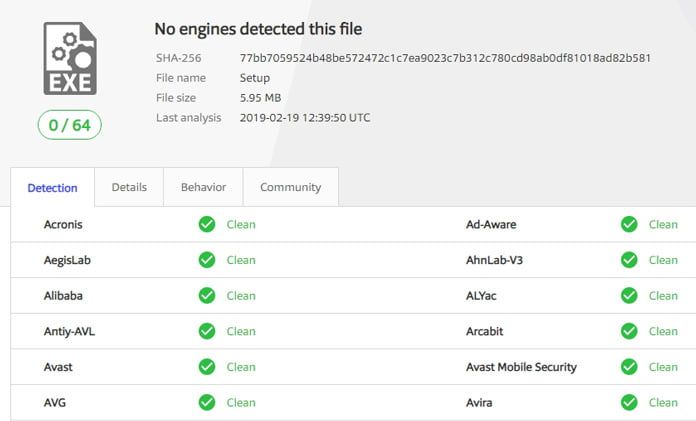This screenshot has width=696, height=421.
Task: Click the Clean result for Alibaba
Action: coord(241,295)
